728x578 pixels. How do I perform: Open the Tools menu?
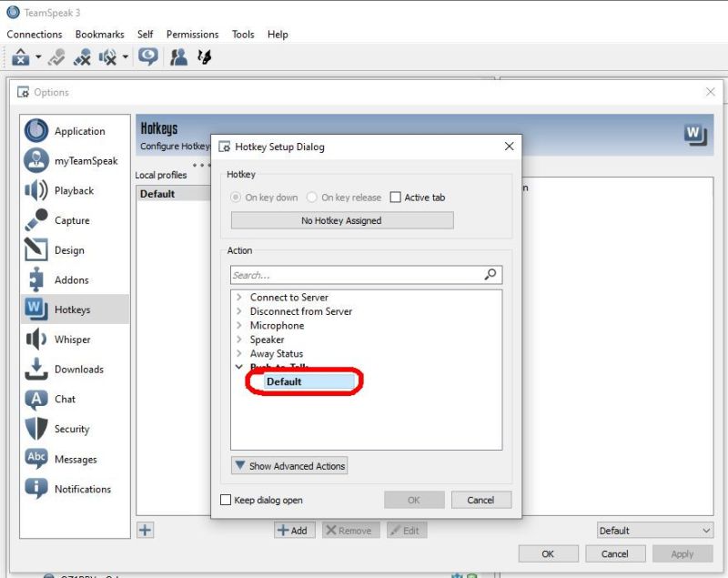tap(243, 35)
